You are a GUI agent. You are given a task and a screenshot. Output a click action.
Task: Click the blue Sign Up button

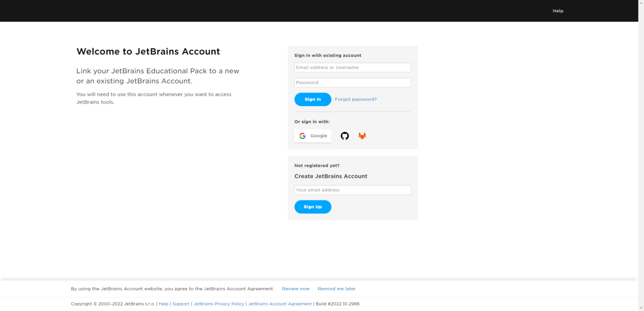[313, 207]
